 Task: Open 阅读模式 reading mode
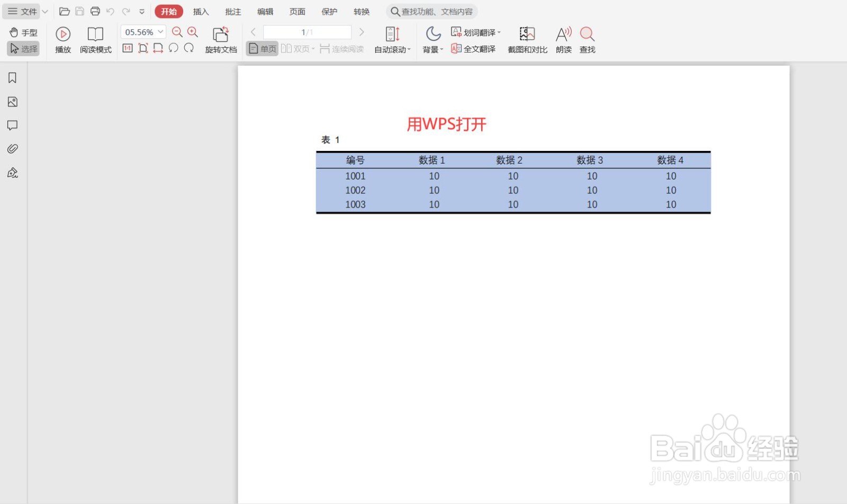(x=96, y=40)
